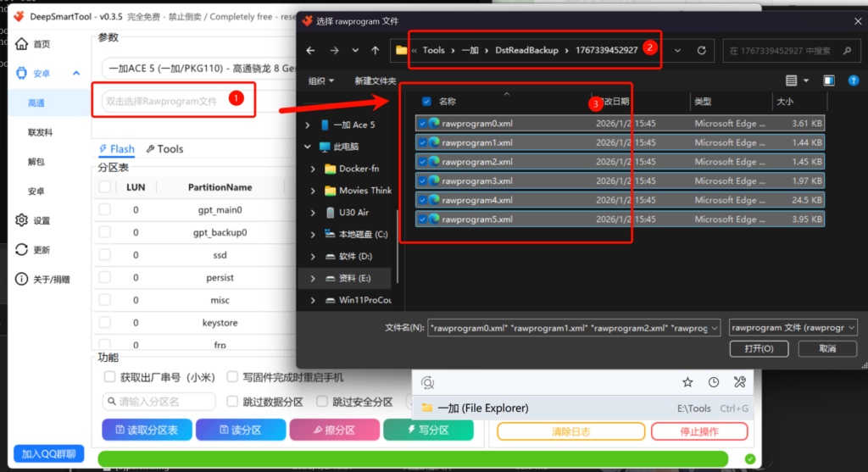Open Settings gear in left sidebar
The width and height of the screenshot is (868, 472).
21,220
